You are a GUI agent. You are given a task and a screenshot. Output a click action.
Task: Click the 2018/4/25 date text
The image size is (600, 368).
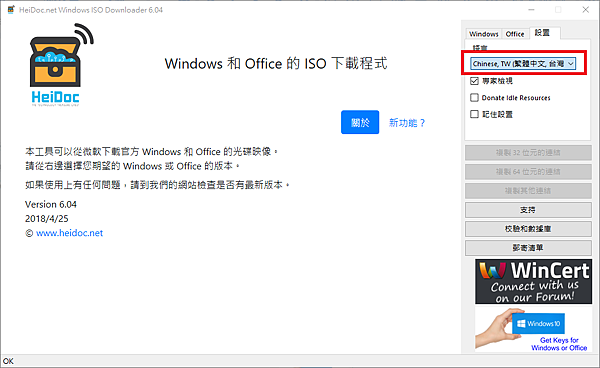(47, 218)
